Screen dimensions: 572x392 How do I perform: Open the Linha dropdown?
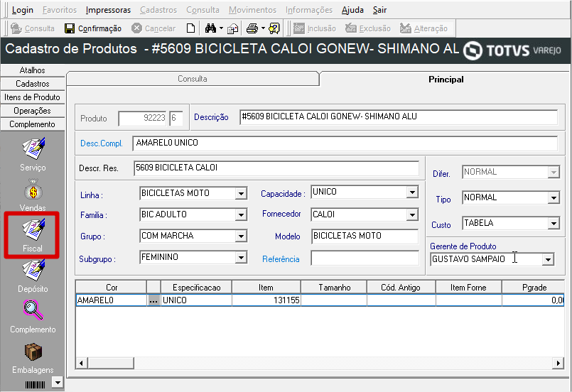pyautogui.click(x=241, y=194)
